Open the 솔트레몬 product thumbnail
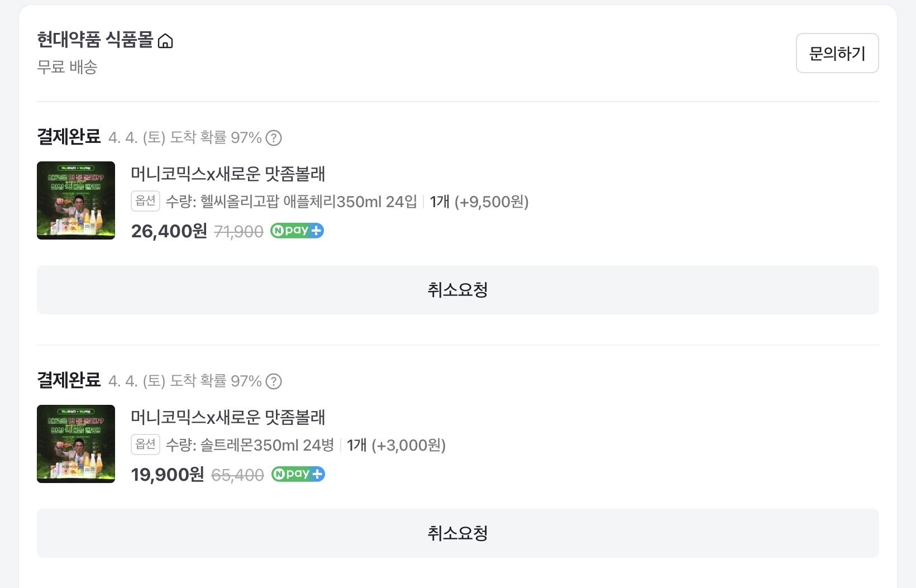Image resolution: width=916 pixels, height=588 pixels. (x=76, y=444)
